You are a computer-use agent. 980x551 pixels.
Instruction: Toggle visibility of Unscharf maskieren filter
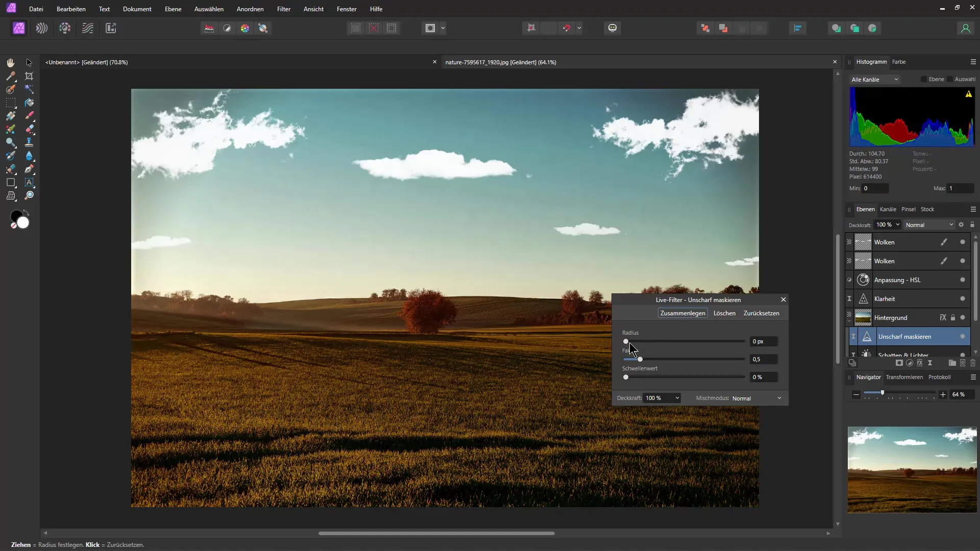(963, 337)
